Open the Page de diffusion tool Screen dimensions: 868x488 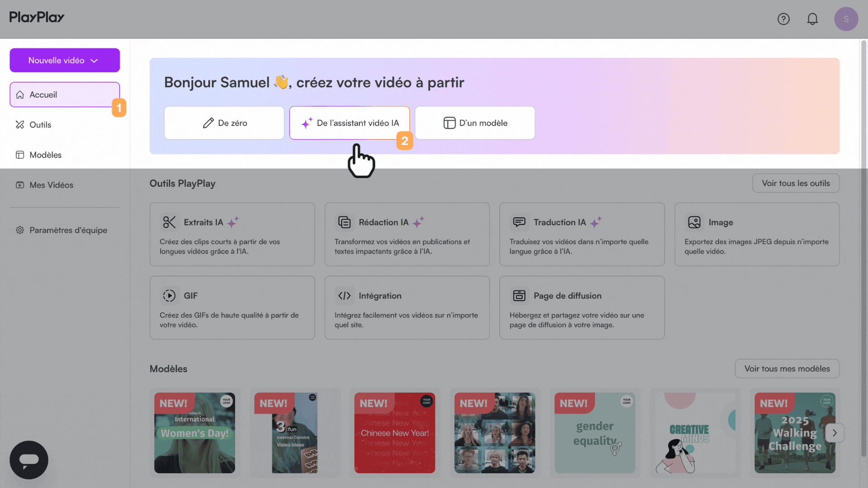pos(582,308)
